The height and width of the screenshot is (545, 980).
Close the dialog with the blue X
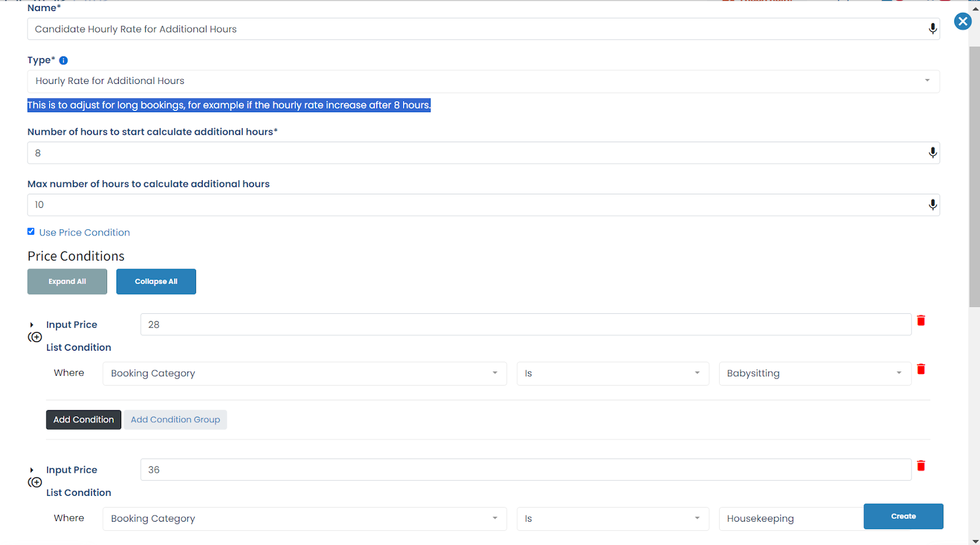click(x=963, y=21)
